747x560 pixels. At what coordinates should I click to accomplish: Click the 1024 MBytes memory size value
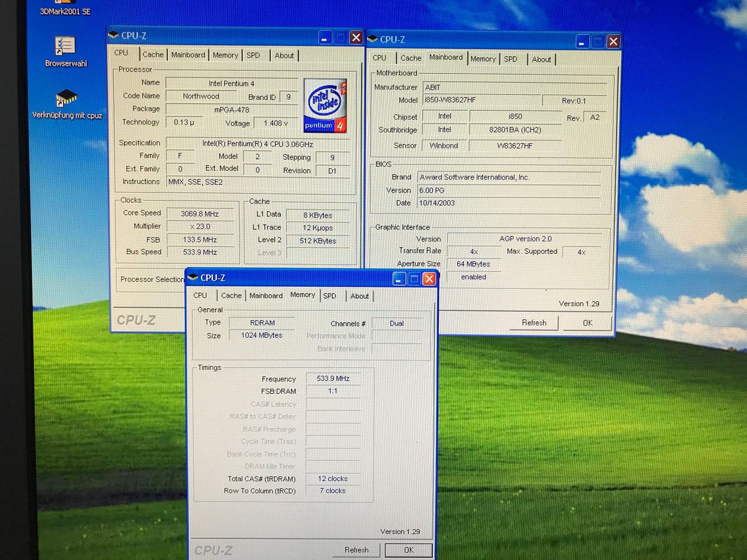point(262,336)
